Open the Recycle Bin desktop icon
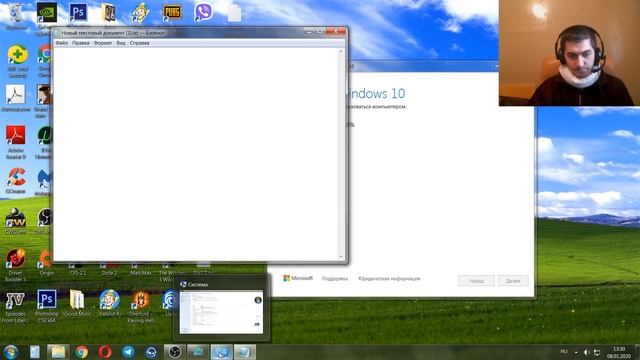Screen dimensions: 640x360 click(16, 16)
